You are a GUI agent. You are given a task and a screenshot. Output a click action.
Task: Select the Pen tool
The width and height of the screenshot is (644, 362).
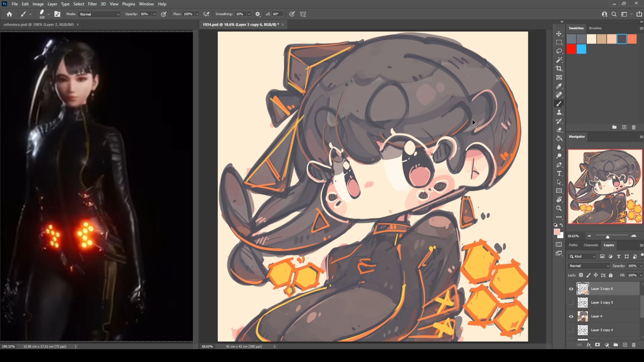point(559,165)
